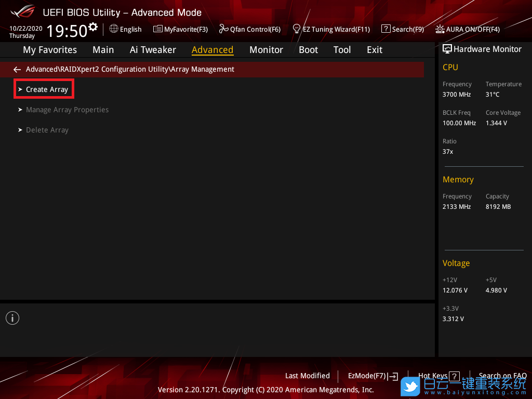Click the info icon in help panel

coord(12,318)
